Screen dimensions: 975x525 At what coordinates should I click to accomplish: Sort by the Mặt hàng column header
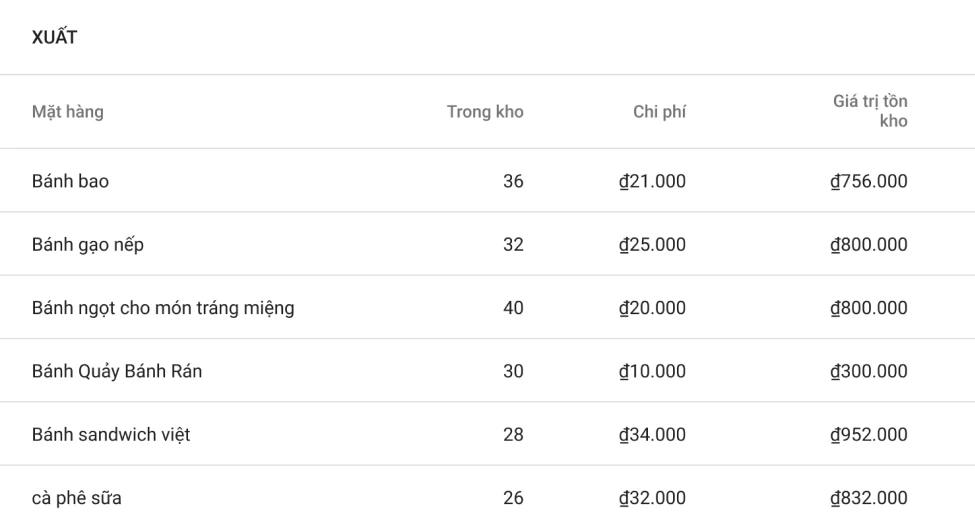pos(67,112)
